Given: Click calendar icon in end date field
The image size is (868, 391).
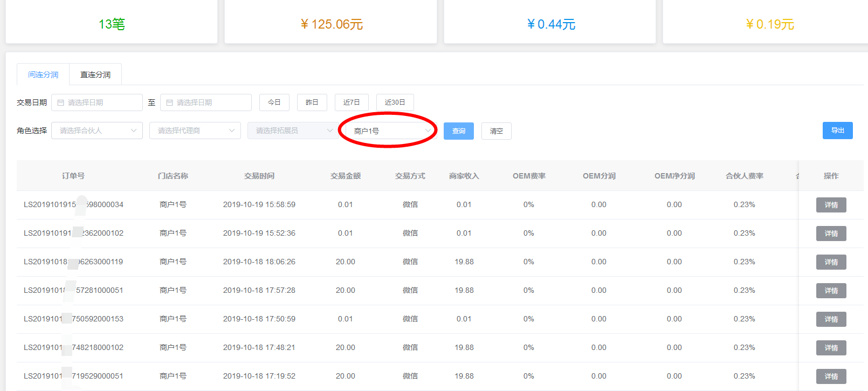Looking at the screenshot, I should click(x=169, y=102).
